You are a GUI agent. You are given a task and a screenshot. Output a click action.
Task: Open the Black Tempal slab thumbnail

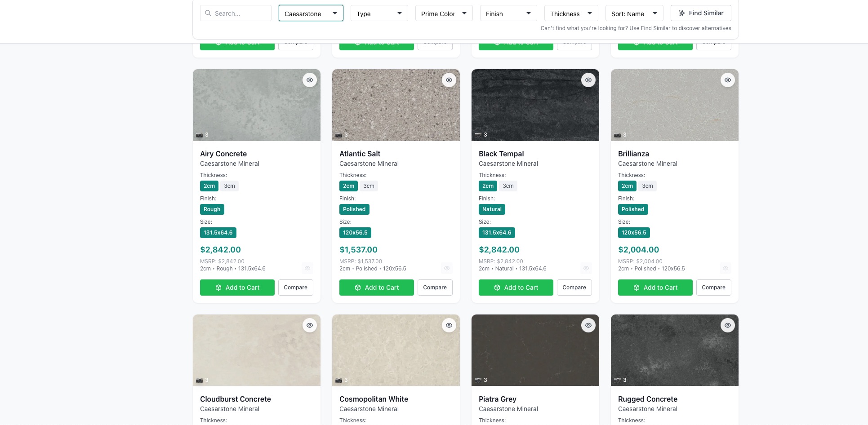pos(535,105)
